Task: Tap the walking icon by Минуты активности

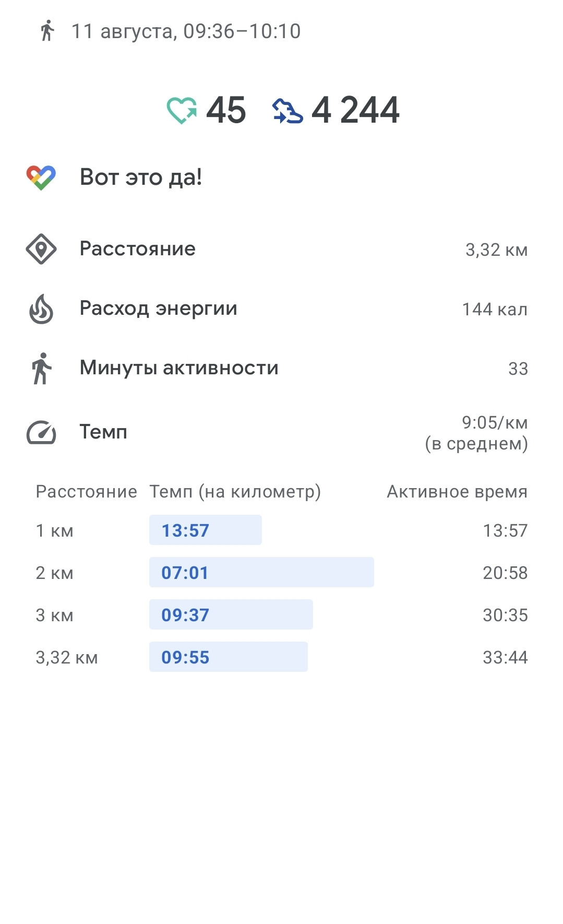Action: [42, 369]
